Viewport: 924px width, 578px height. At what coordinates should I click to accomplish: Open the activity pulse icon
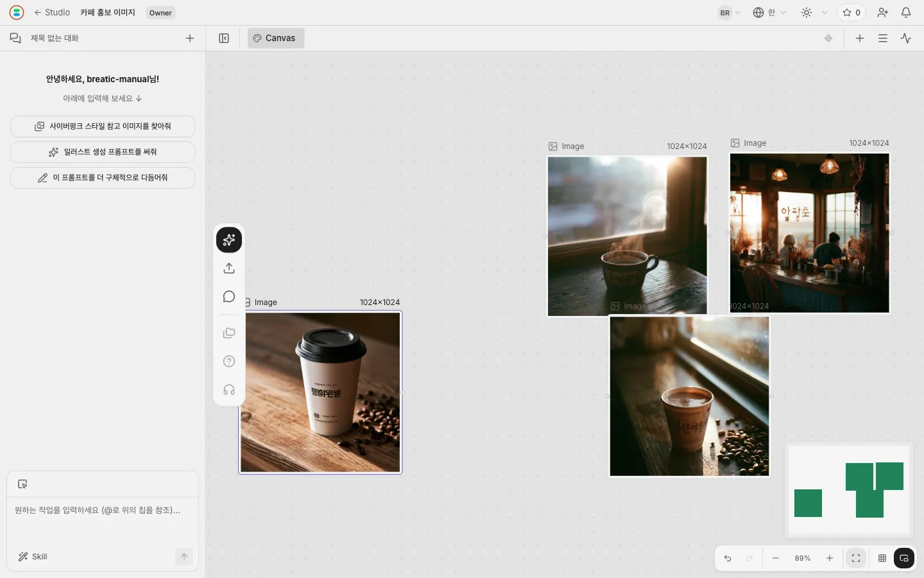906,39
